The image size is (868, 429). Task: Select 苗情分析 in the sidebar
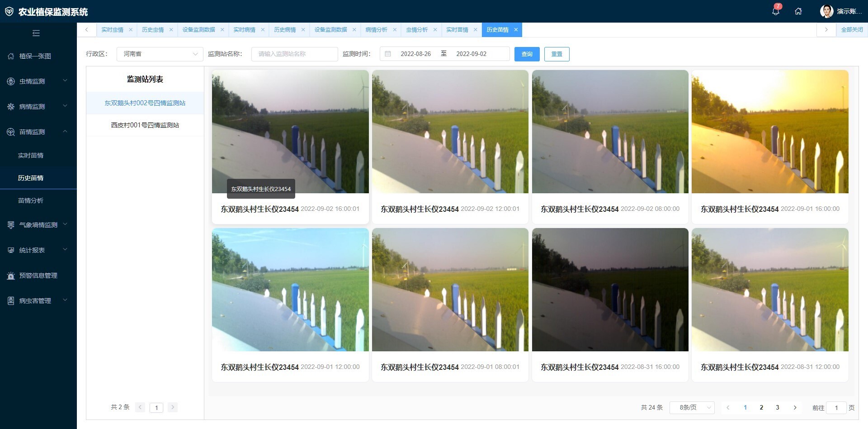(x=31, y=201)
